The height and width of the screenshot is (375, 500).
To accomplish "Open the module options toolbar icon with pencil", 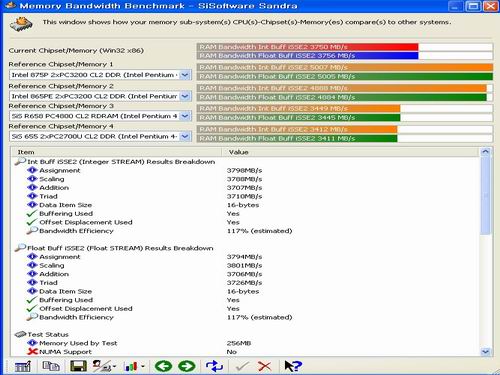I will click(x=23, y=367).
